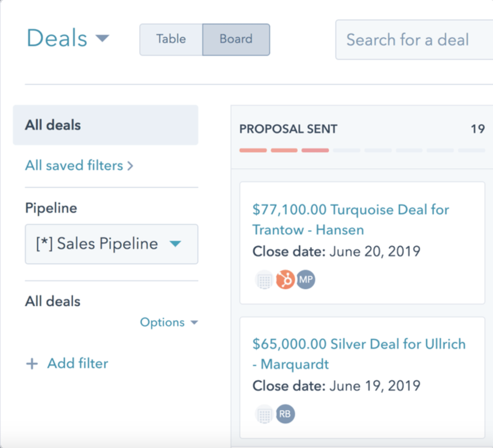
Task: Expand the Options dropdown
Action: [169, 322]
